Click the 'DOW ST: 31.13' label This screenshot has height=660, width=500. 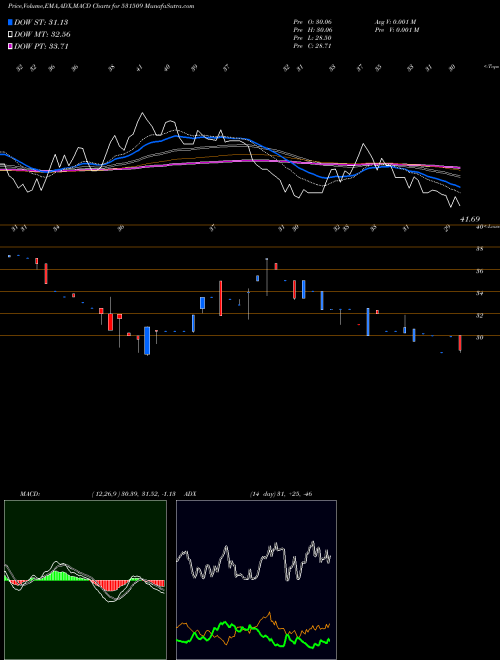tap(41, 22)
